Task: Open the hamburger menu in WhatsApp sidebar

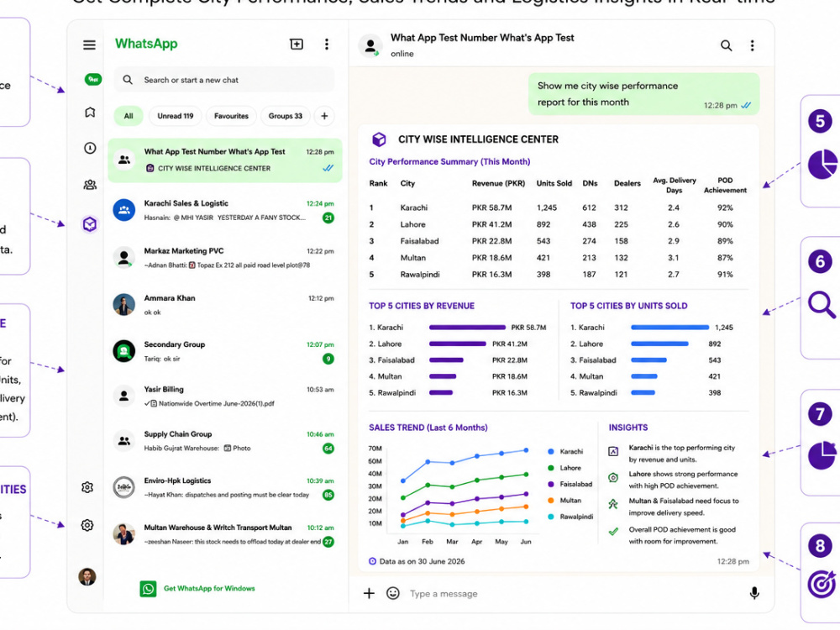Action: point(90,45)
